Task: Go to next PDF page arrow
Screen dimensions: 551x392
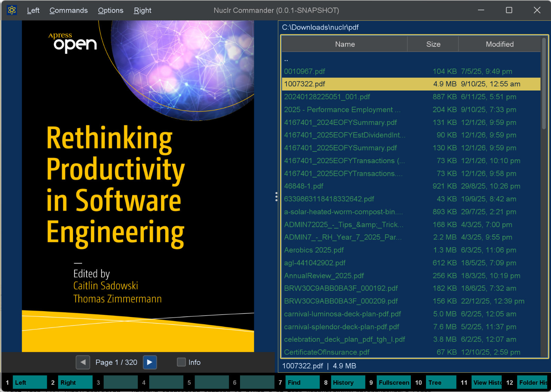Action: pyautogui.click(x=150, y=362)
